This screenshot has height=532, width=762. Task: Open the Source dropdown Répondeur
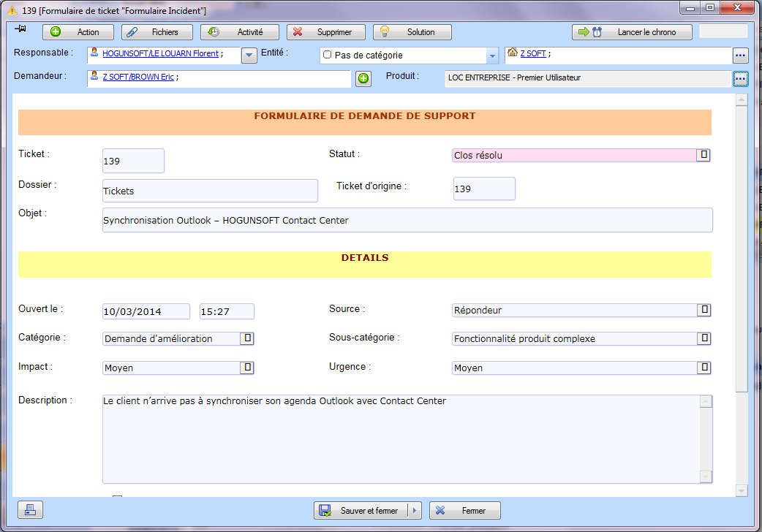pyautogui.click(x=703, y=310)
